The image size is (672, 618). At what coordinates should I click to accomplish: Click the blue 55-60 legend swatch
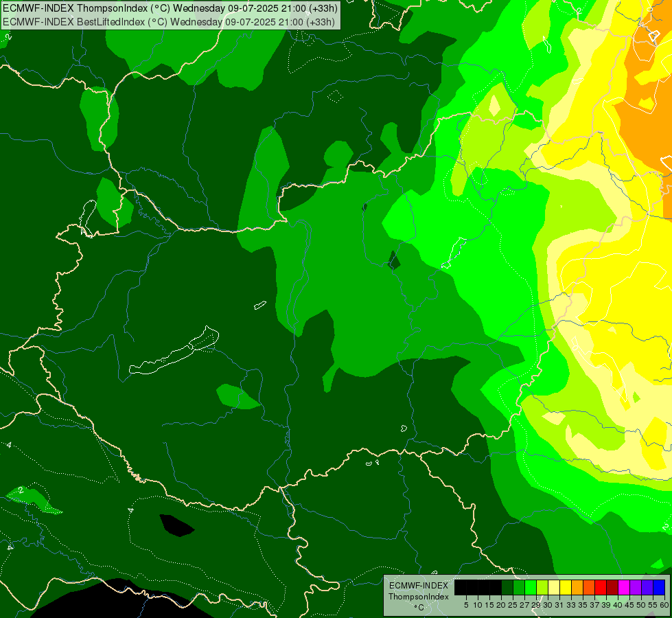tap(659, 587)
